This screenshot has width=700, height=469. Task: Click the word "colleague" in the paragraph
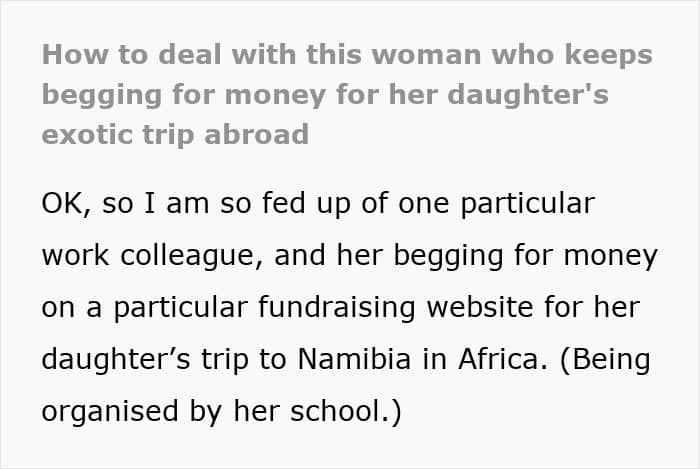(188, 256)
